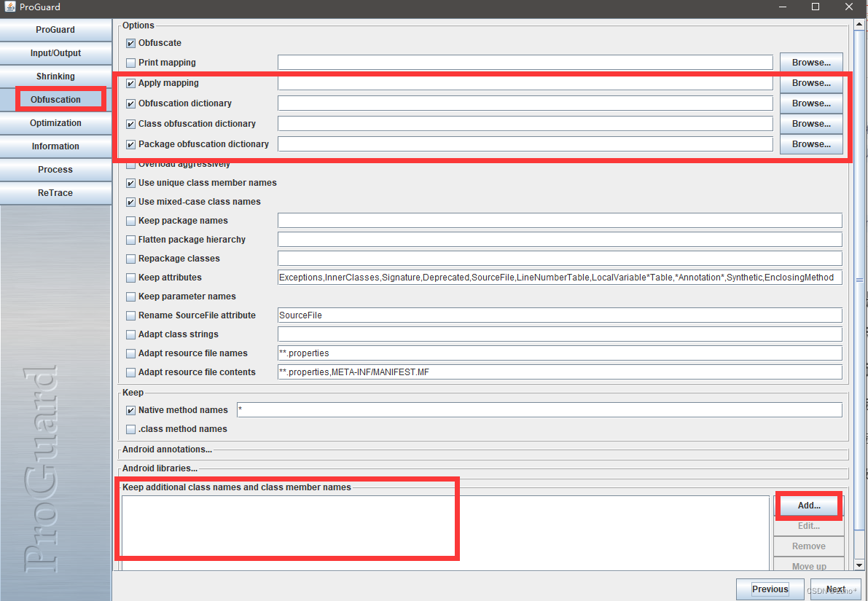Screen dimensions: 868x601
Task: Focus the Obfuscation dictionary file field
Action: pos(525,103)
